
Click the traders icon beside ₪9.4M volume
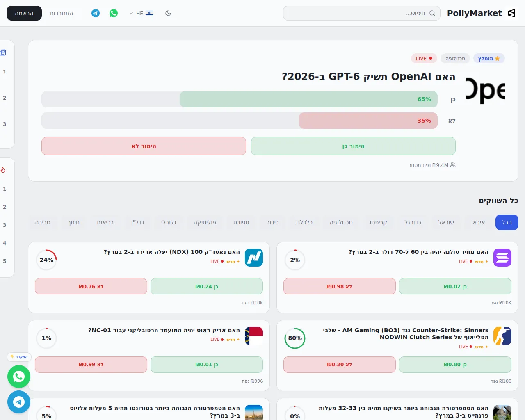453,165
